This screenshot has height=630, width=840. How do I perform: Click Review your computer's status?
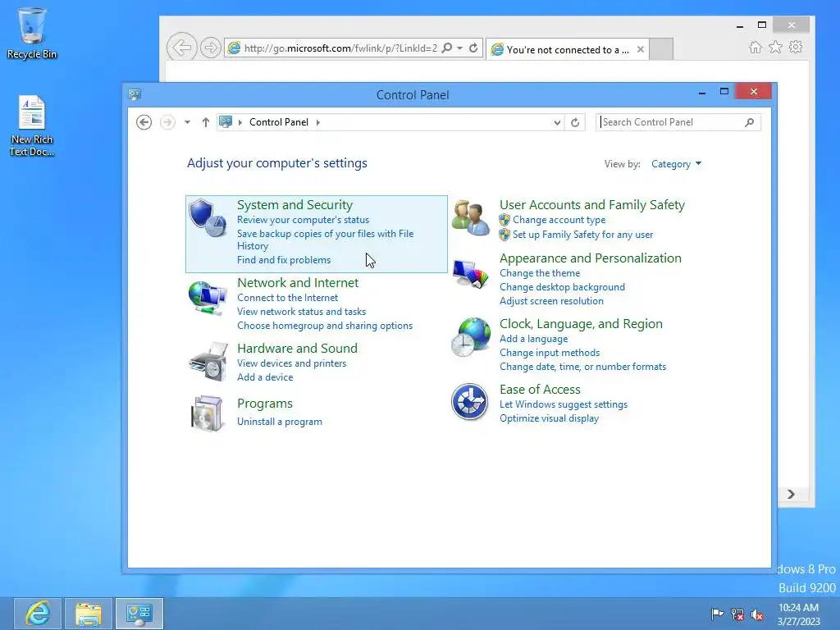[303, 220]
